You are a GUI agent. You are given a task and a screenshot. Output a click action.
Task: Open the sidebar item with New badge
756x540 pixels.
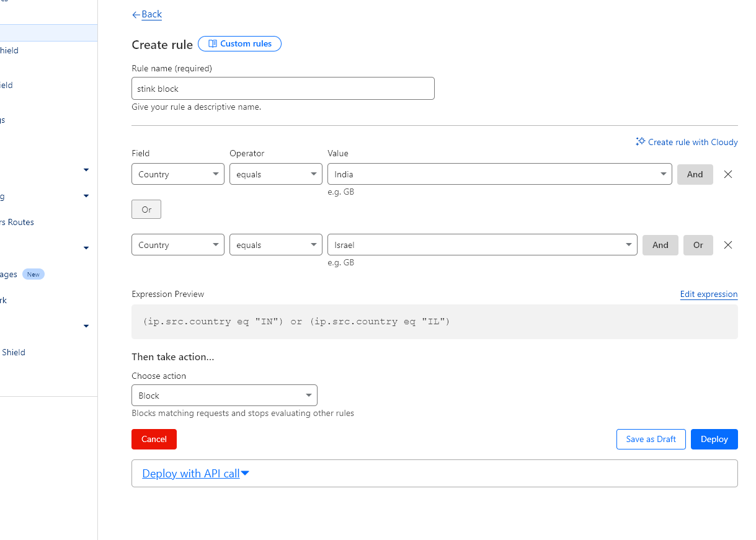tap(22, 274)
